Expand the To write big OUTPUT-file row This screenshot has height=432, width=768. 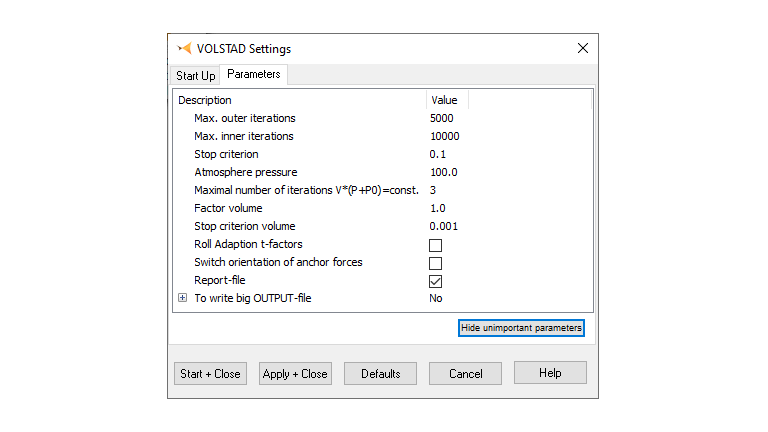(182, 298)
